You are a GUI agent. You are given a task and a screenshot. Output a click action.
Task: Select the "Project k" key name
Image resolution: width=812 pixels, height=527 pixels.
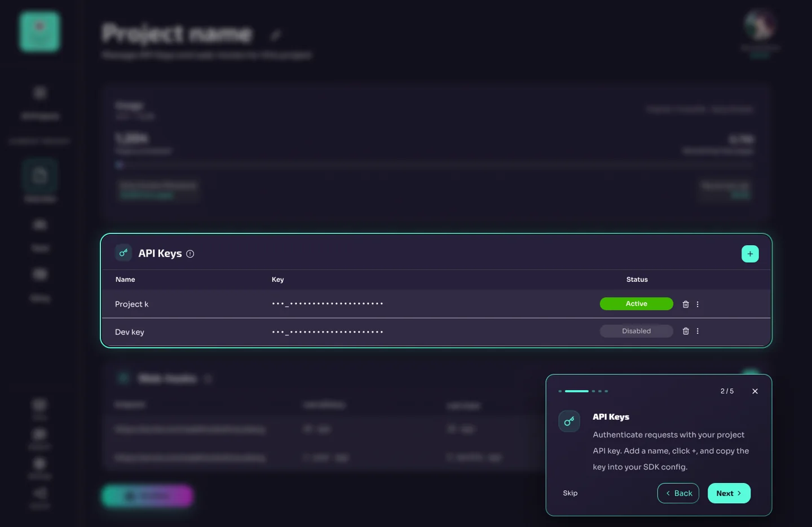pos(132,304)
